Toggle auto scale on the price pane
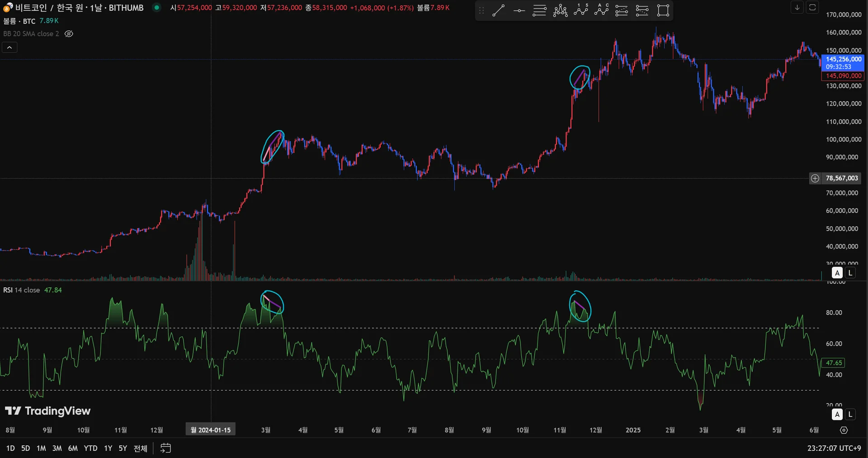The height and width of the screenshot is (458, 868). pos(837,273)
